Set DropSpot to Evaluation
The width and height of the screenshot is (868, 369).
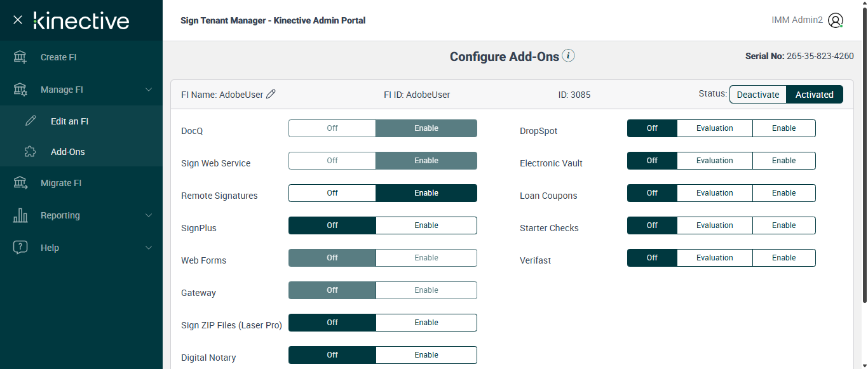(x=714, y=128)
